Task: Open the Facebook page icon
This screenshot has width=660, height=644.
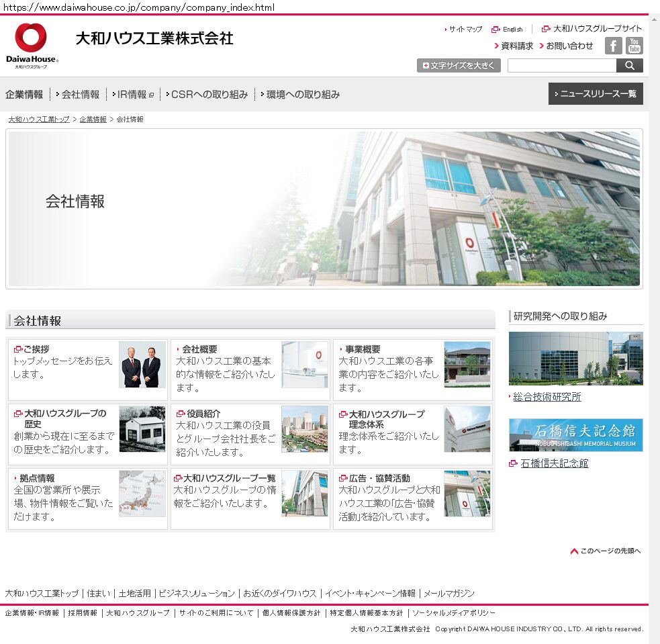Action: [x=613, y=46]
